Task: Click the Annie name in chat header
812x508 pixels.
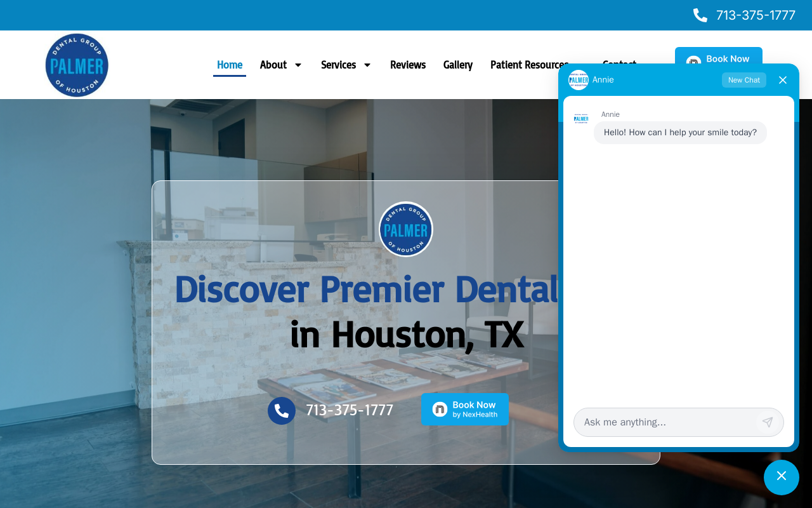Action: (x=603, y=80)
